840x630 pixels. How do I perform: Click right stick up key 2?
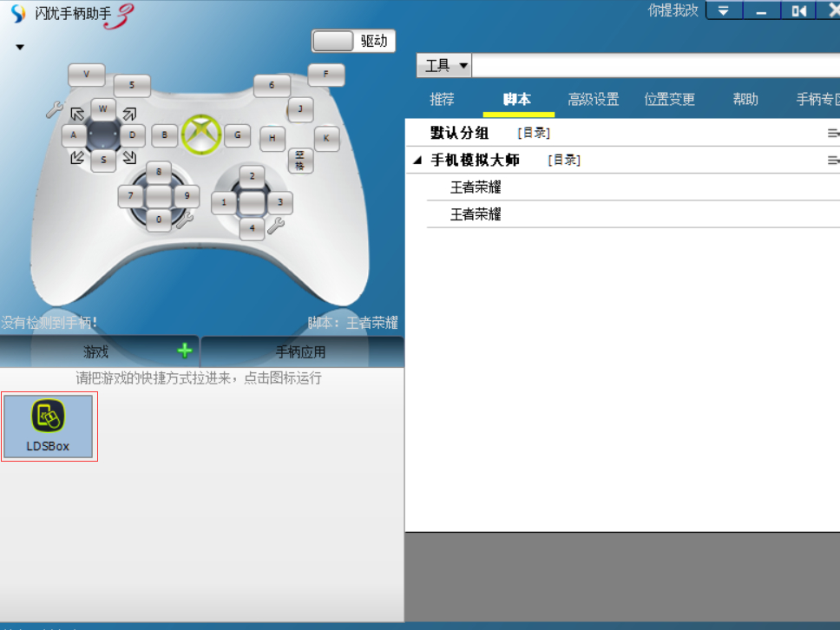252,176
